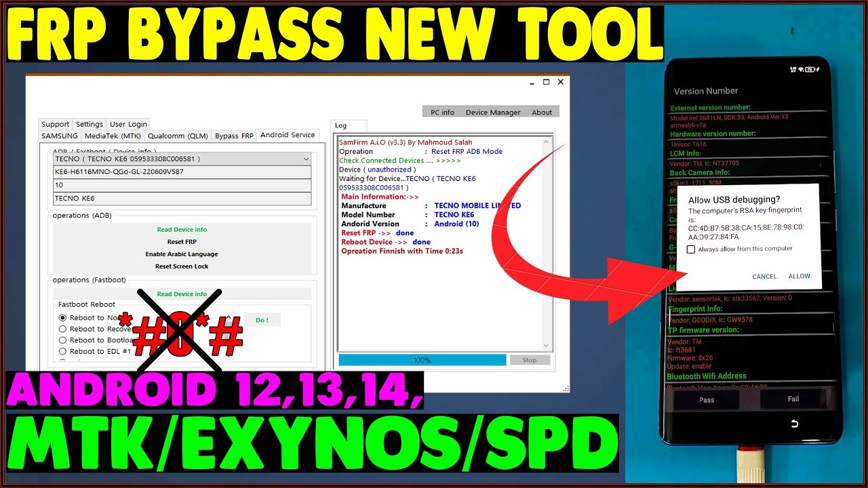Viewport: 868px width, 488px height.
Task: Open Device Manager from the top bar
Action: [x=493, y=112]
